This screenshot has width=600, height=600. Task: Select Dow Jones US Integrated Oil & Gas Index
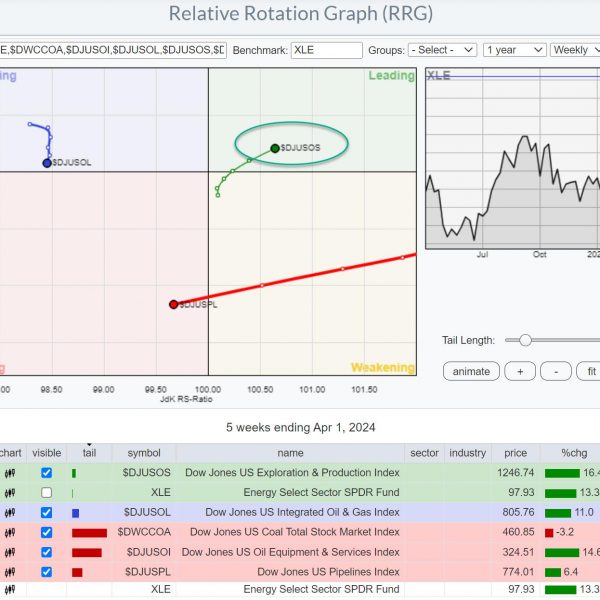302,512
